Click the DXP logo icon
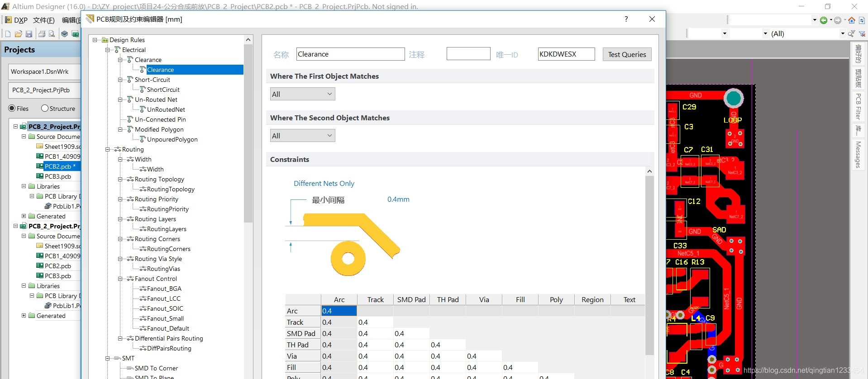The image size is (868, 379). tap(8, 20)
